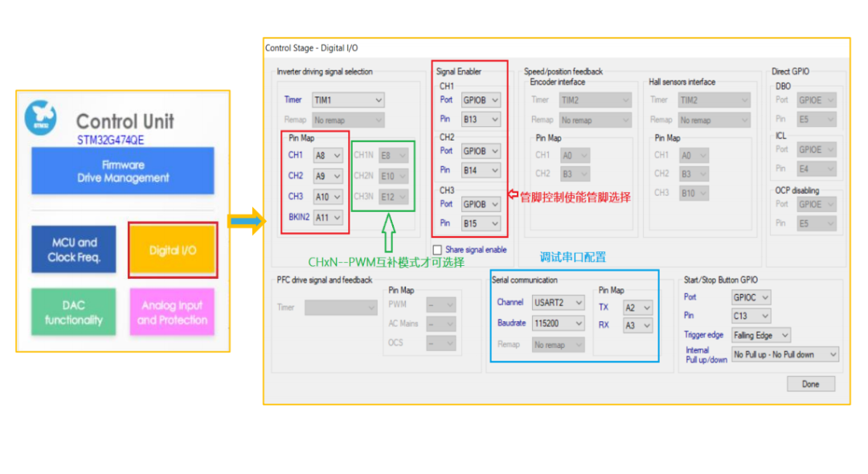Enable the Share signal enable checkbox
This screenshot has height=474, width=868.
pyautogui.click(x=438, y=249)
